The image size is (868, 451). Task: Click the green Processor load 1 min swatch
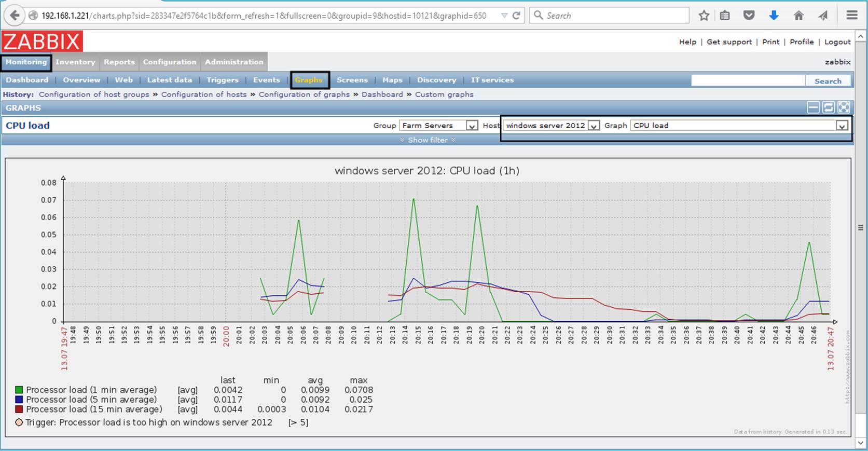19,390
